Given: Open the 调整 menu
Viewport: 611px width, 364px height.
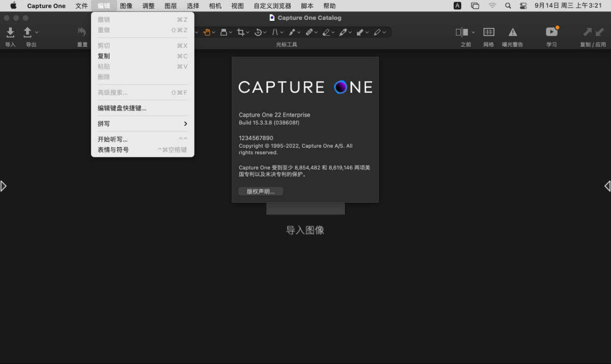Looking at the screenshot, I should coord(148,6).
